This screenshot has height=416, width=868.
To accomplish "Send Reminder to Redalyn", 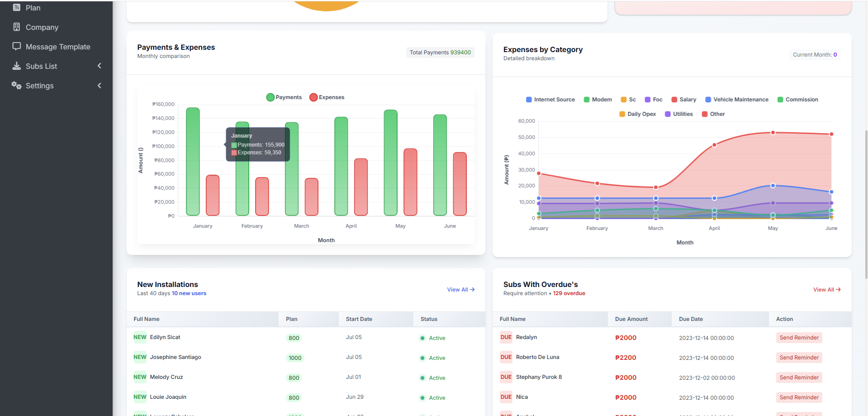I will pyautogui.click(x=799, y=338).
